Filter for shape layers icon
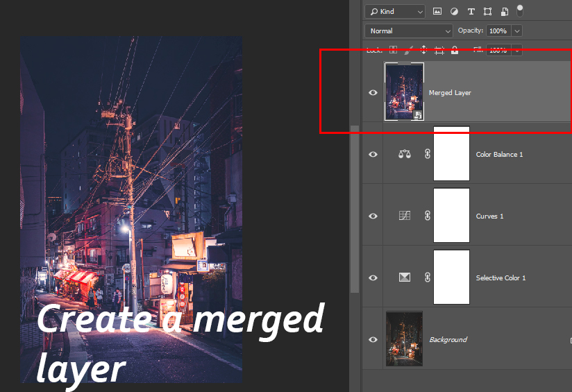Viewport: 572px width, 392px height. tap(487, 11)
